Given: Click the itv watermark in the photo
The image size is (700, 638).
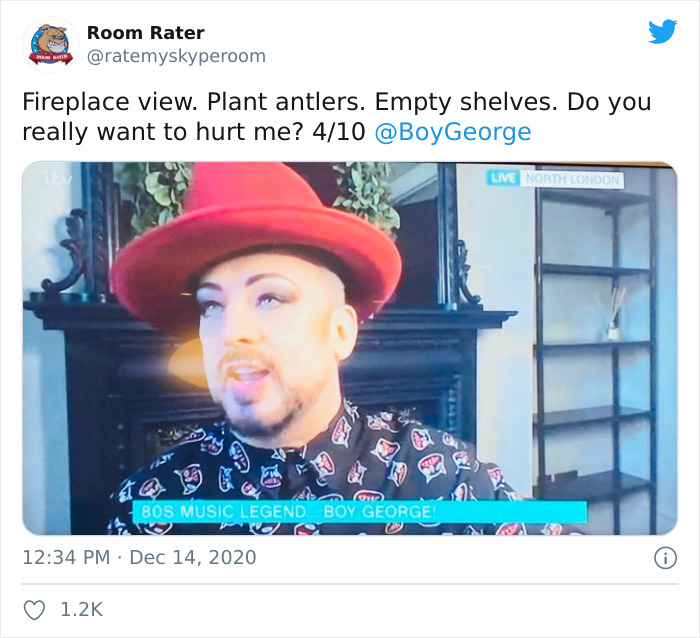Looking at the screenshot, I should 58,179.
